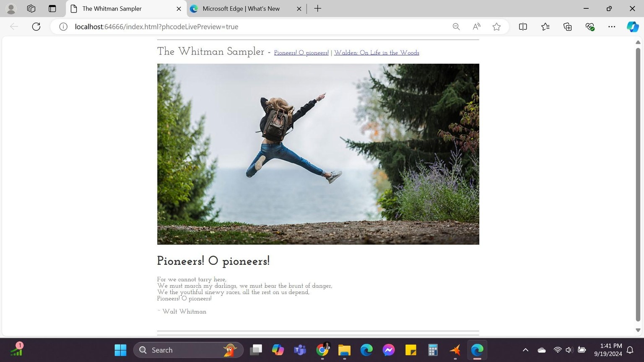Click the active Edge taskbar icon
The width and height of the screenshot is (644, 362).
(477, 350)
